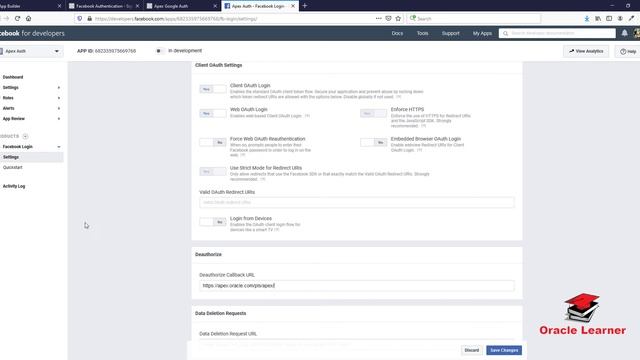640x360 pixels.
Task: Open Quickstart under Facebook Login
Action: coord(13,167)
